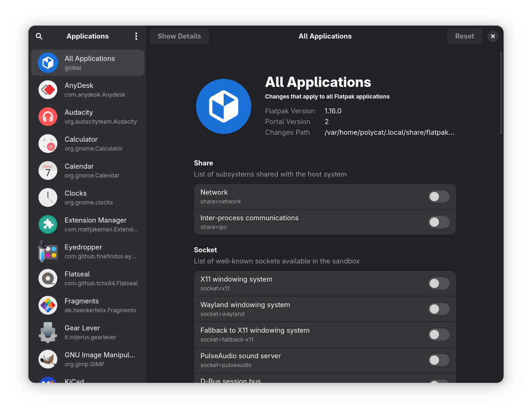Enable the PulseAudio sound server socket
Screen dimensions: 532x414
coord(439,360)
